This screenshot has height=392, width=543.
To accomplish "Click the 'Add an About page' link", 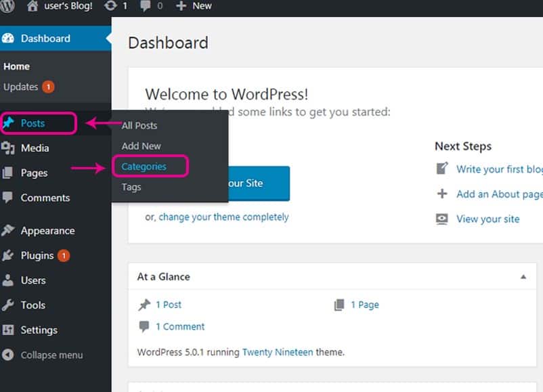I will pyautogui.click(x=500, y=194).
